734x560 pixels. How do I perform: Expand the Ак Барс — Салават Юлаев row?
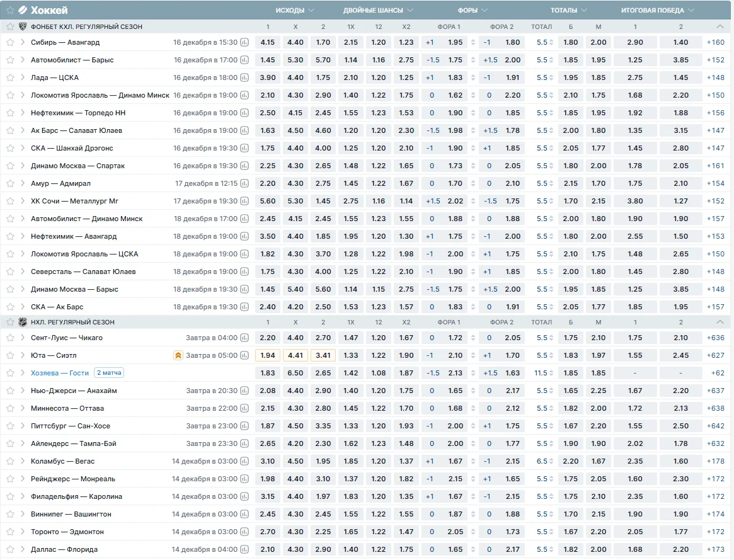point(23,130)
